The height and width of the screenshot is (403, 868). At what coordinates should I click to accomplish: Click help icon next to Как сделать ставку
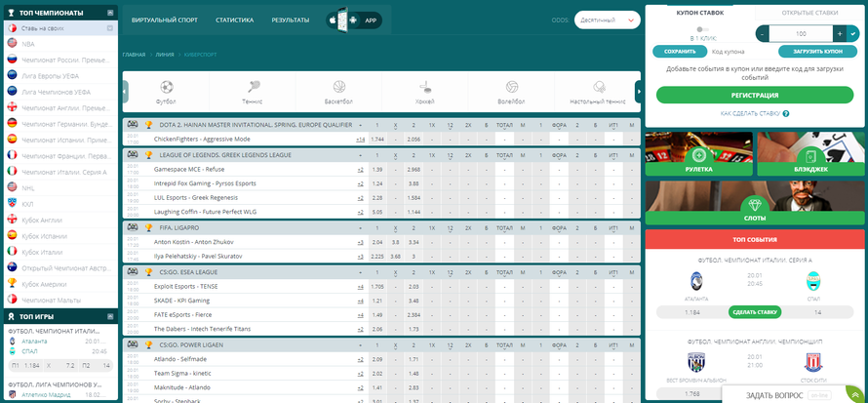click(x=785, y=113)
